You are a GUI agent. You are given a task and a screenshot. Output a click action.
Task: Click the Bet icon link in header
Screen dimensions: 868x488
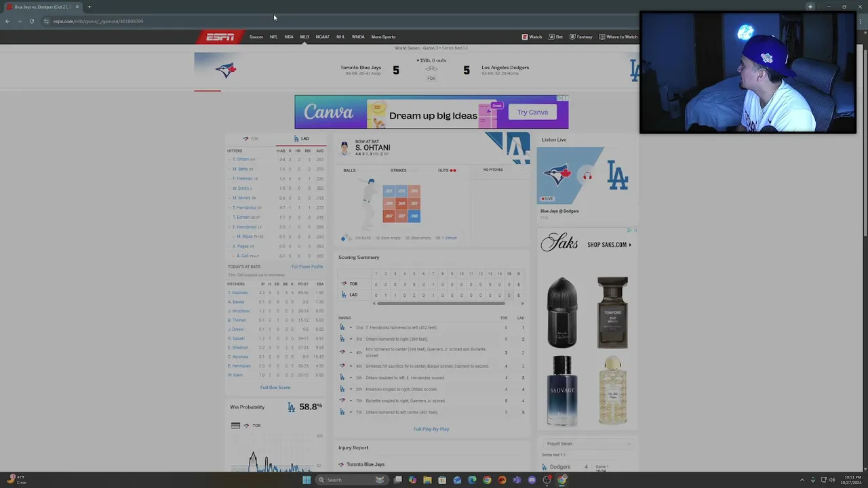click(555, 37)
